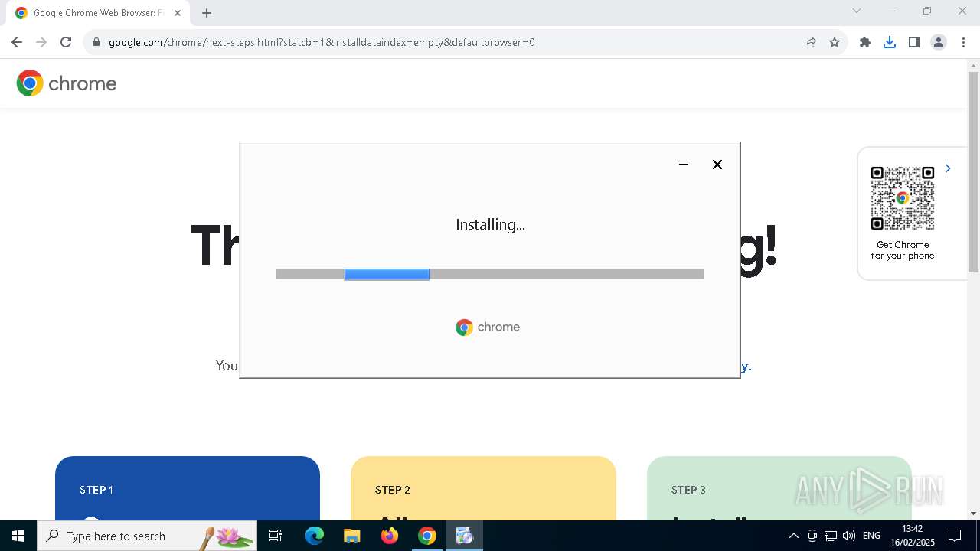The height and width of the screenshot is (551, 980).
Task: Click the Installing... status text
Action: point(490,224)
